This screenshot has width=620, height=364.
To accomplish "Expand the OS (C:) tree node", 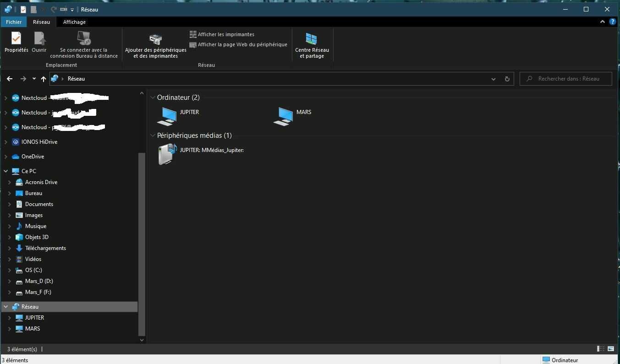I will (10, 270).
